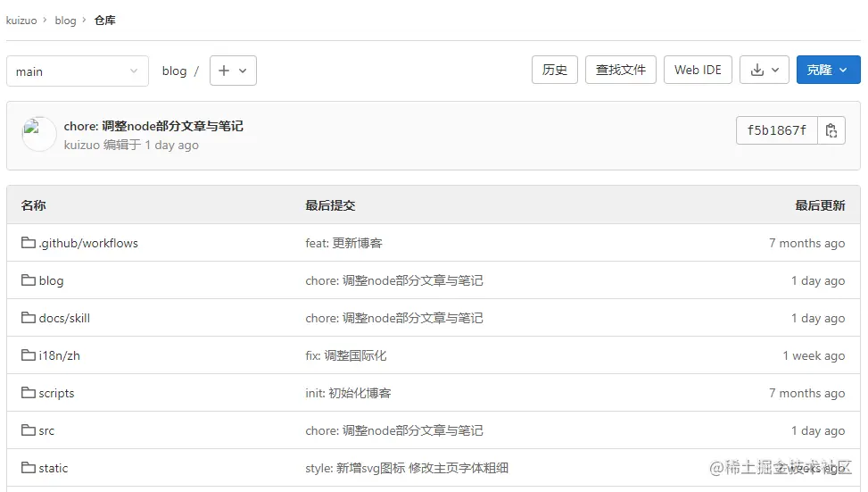
Task: Open the blog breadcrumb link
Action: [65, 21]
